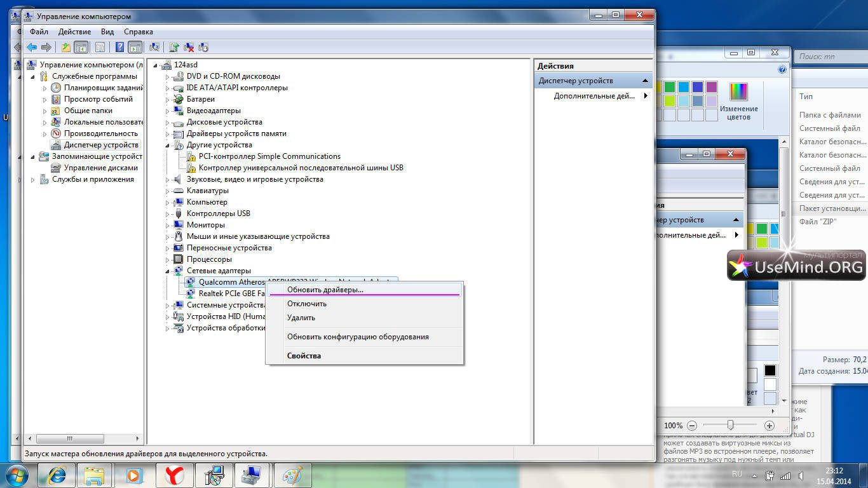Click the Windows Start orb
Screen dimensions: 868x488
click(x=17, y=475)
